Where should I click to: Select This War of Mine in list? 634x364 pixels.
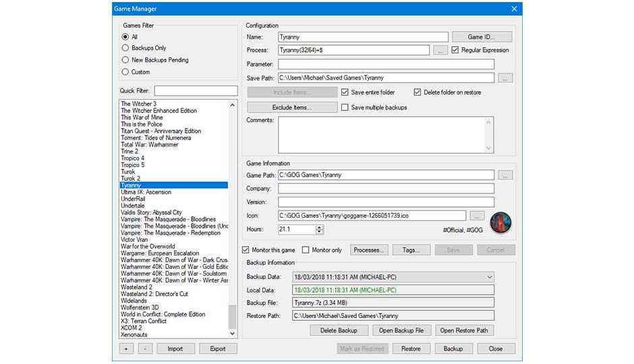point(142,117)
